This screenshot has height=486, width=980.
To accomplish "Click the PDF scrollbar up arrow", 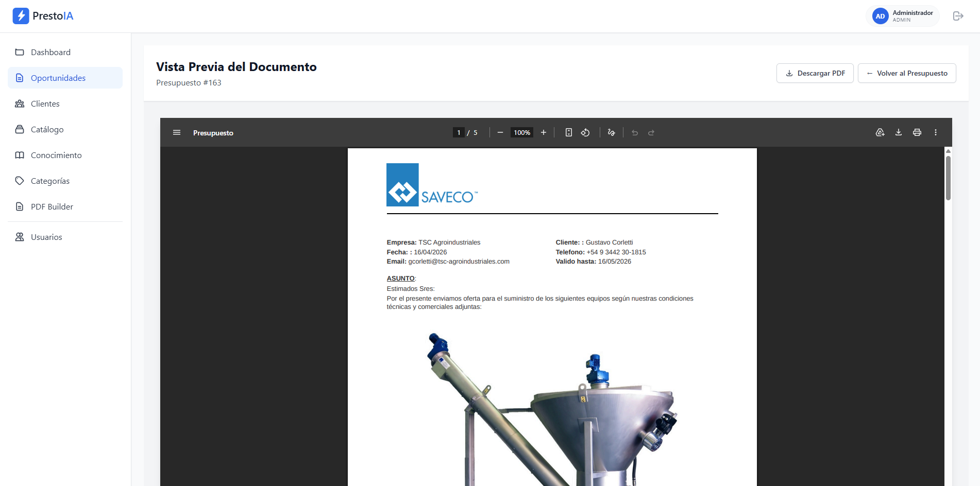I will click(948, 151).
